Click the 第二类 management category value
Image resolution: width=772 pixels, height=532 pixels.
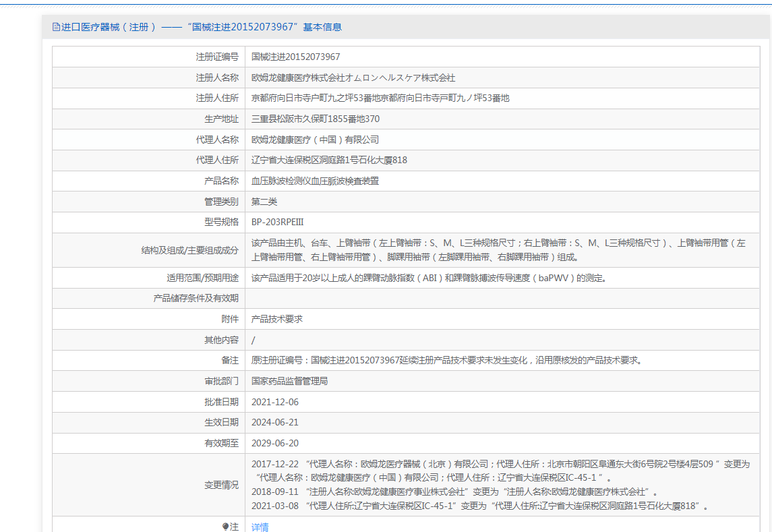click(x=264, y=202)
